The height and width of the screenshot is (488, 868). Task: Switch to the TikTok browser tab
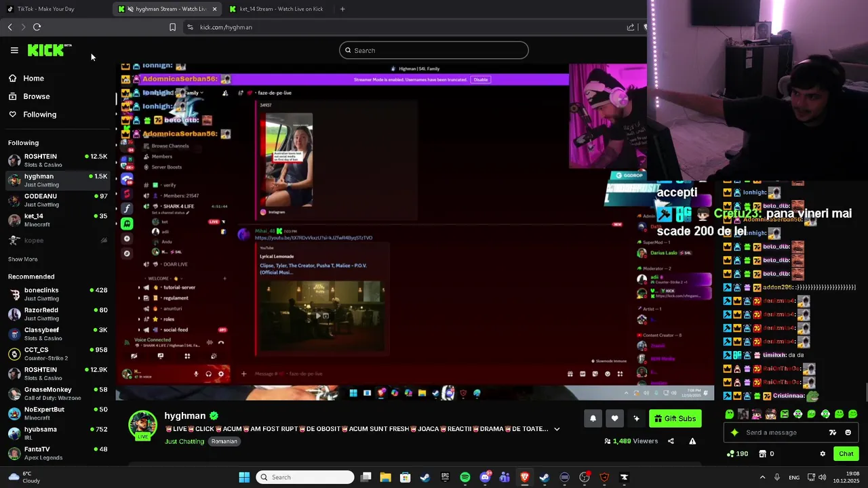point(54,9)
